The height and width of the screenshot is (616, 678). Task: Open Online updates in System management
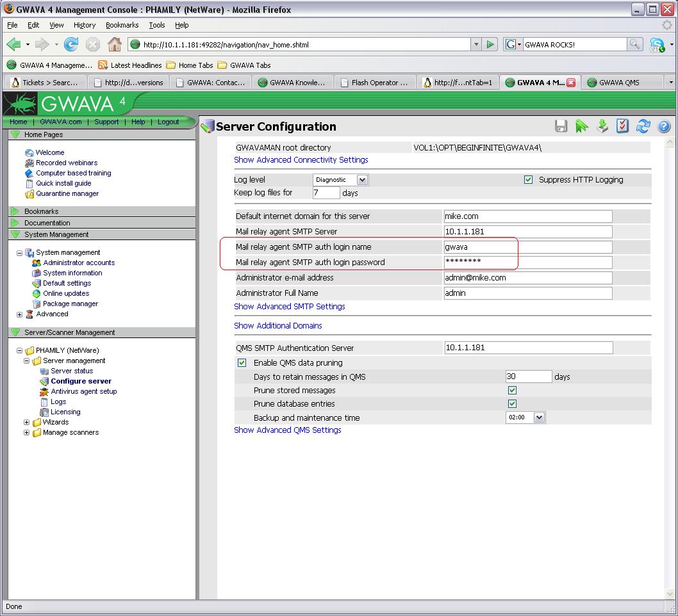click(x=66, y=293)
